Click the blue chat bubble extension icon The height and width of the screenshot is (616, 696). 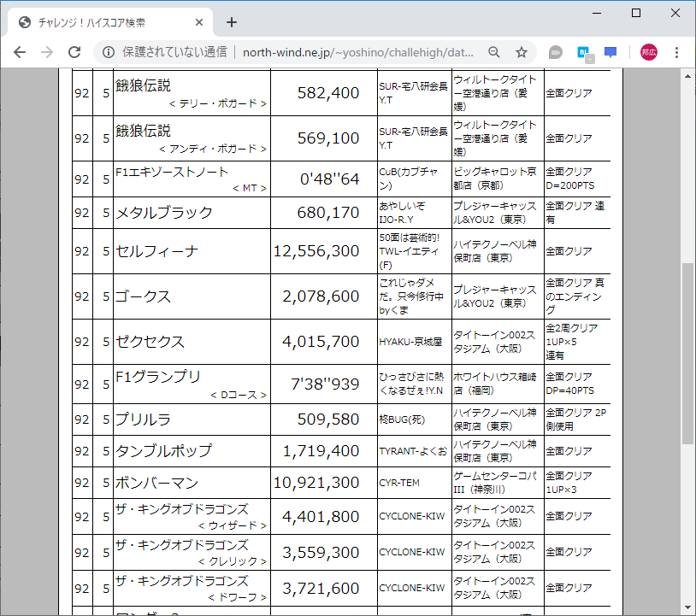610,52
